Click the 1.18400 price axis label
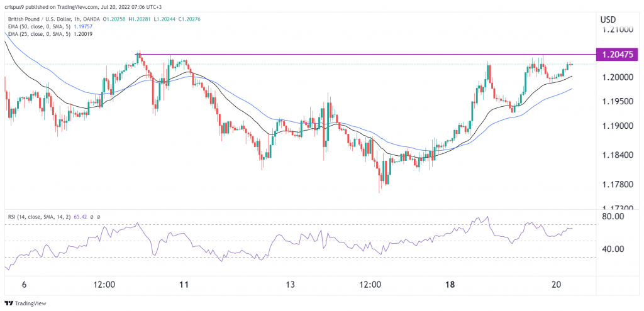644x311 pixels. (x=619, y=155)
